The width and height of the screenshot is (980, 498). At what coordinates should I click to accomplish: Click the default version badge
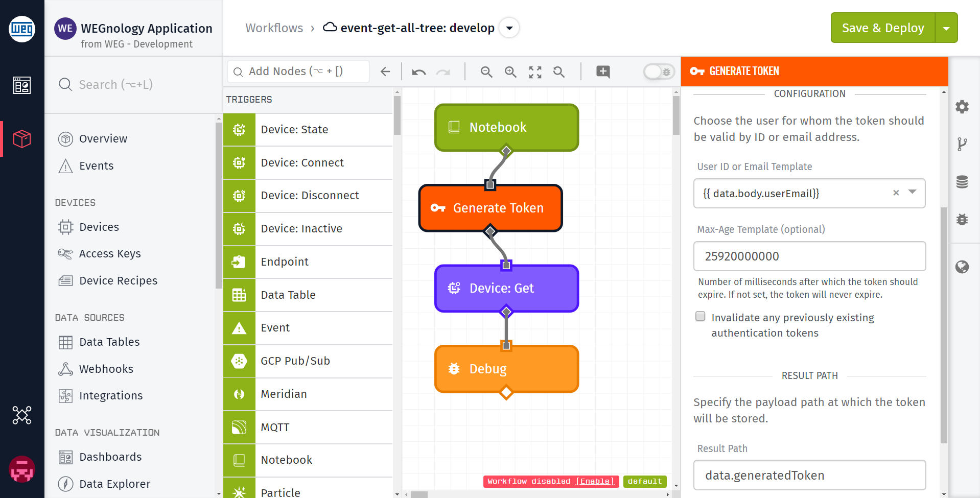645,482
